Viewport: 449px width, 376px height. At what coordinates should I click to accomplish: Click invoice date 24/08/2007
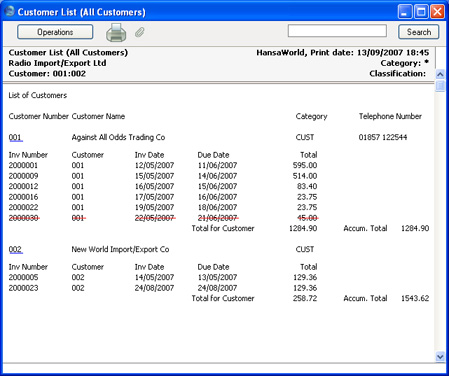154,288
